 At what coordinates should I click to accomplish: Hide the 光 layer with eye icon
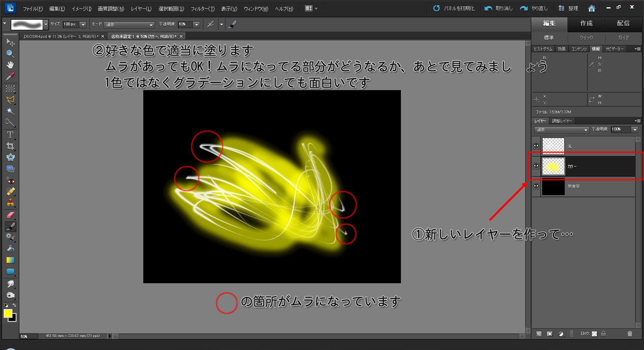click(536, 146)
